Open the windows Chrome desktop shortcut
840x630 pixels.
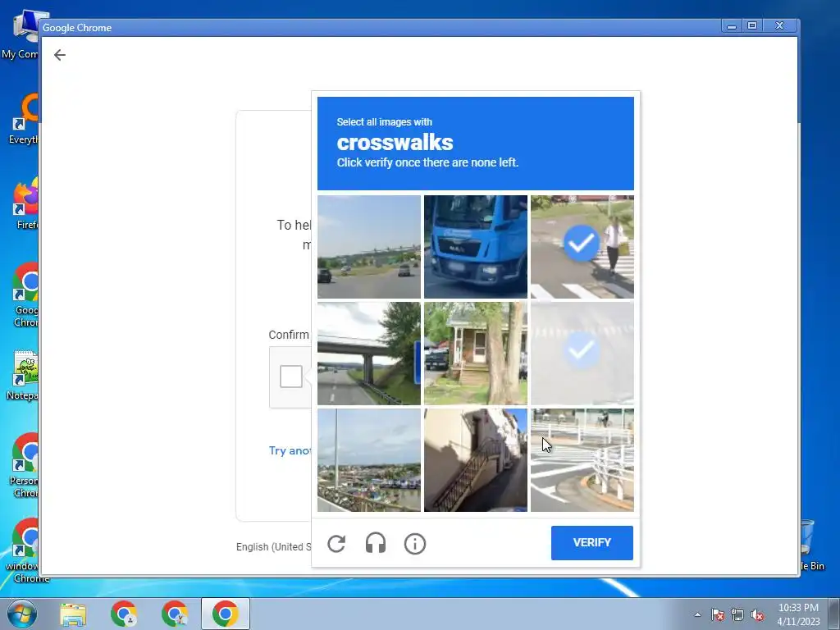click(22, 552)
